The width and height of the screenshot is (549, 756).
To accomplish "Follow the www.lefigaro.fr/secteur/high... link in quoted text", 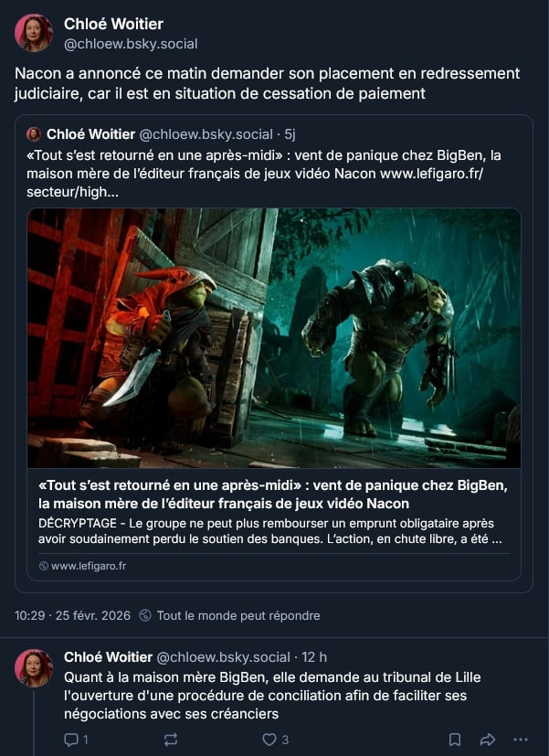I will tap(255, 183).
